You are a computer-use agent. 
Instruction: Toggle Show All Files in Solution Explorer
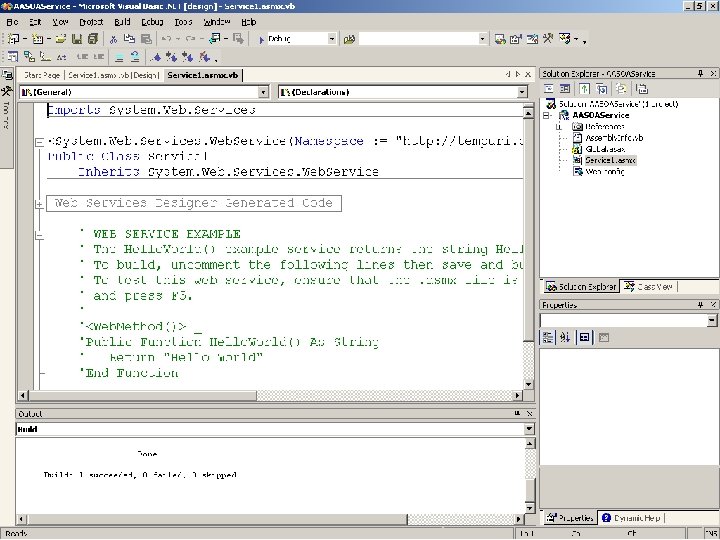621,88
